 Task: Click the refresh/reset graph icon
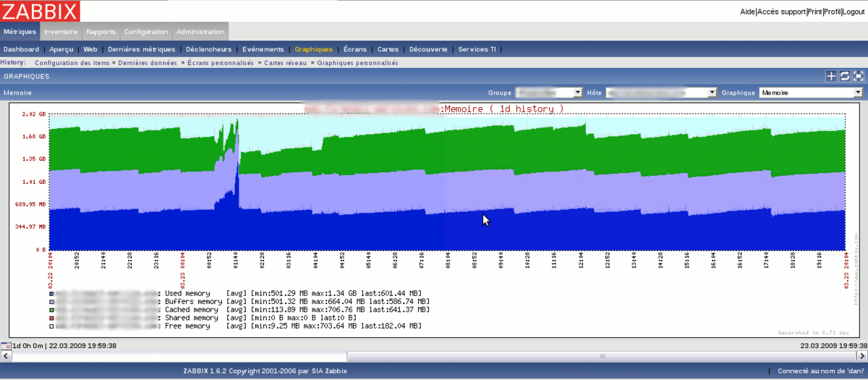[845, 76]
